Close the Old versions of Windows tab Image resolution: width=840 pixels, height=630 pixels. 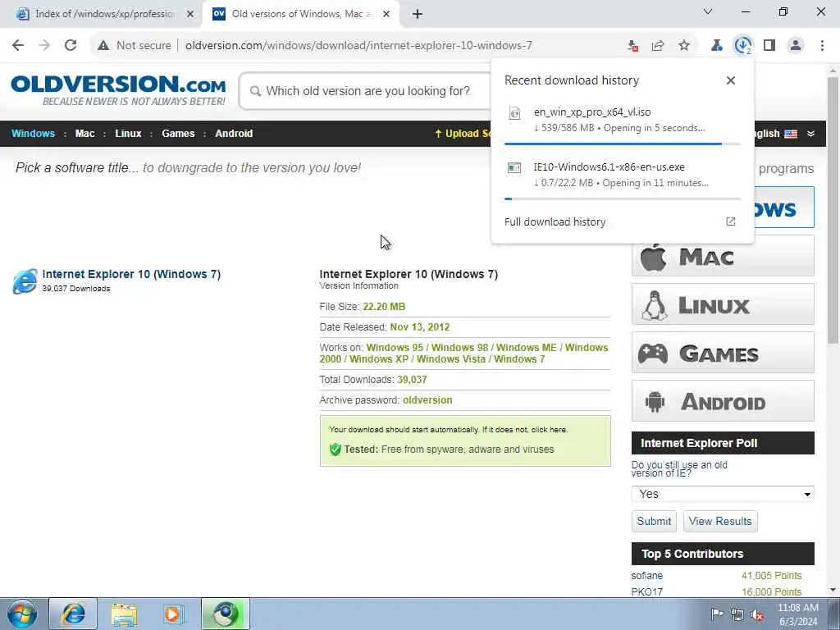coord(386,15)
